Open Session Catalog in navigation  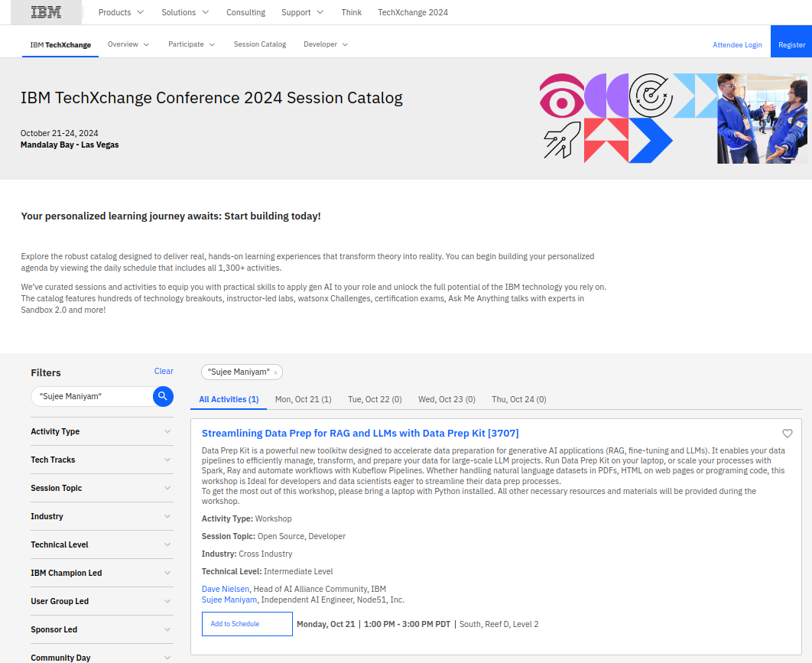(x=260, y=44)
